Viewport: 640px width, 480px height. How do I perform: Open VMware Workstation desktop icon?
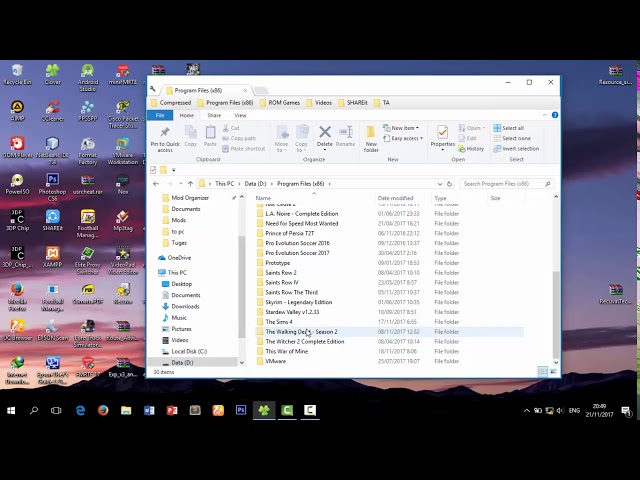coord(123,151)
